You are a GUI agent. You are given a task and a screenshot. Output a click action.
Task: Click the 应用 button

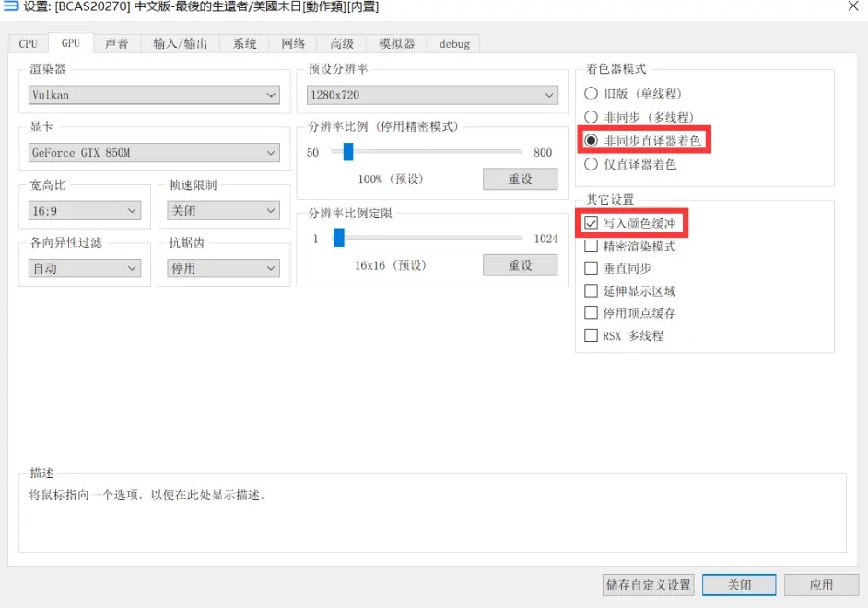821,584
